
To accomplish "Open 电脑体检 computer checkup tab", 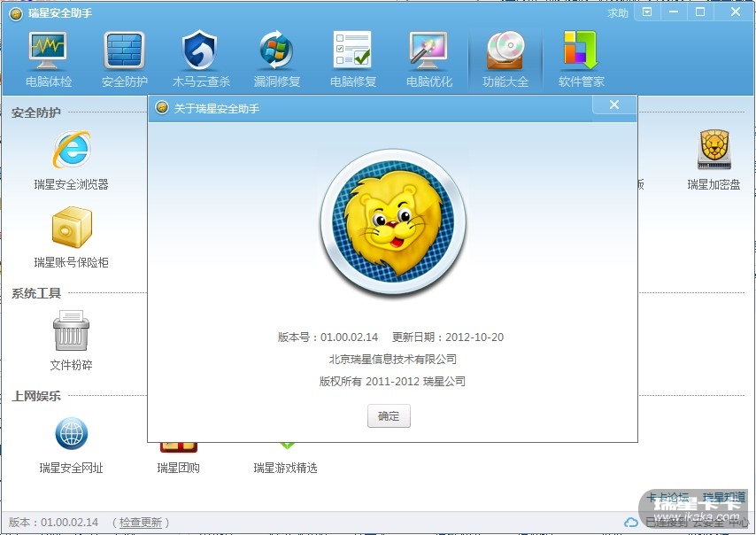I will 48,58.
